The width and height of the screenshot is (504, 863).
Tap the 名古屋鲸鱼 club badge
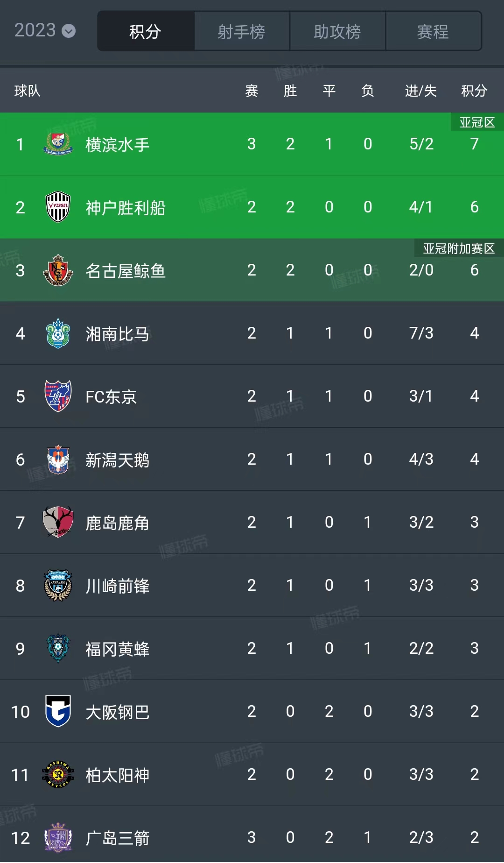tap(58, 270)
